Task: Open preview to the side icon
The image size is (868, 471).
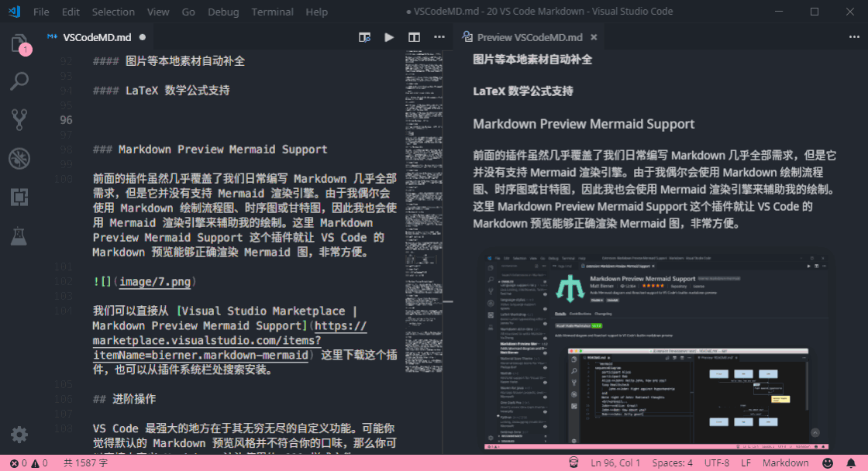Action: 364,37
